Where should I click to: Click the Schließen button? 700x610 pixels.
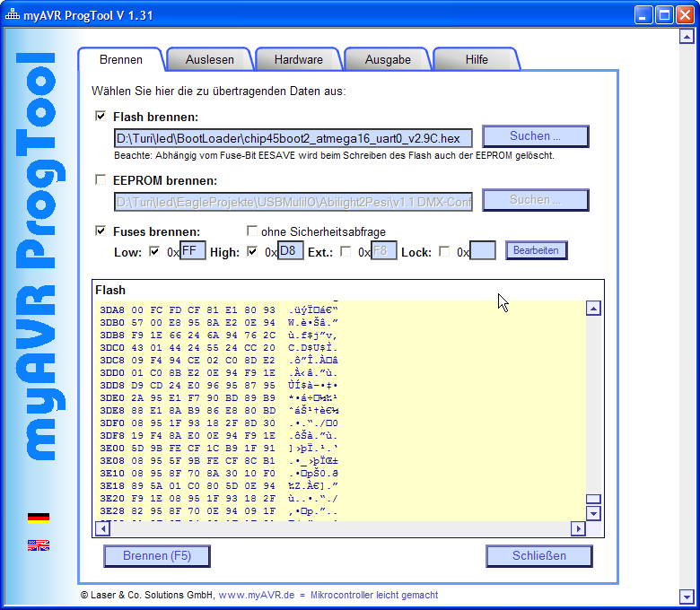pos(538,556)
